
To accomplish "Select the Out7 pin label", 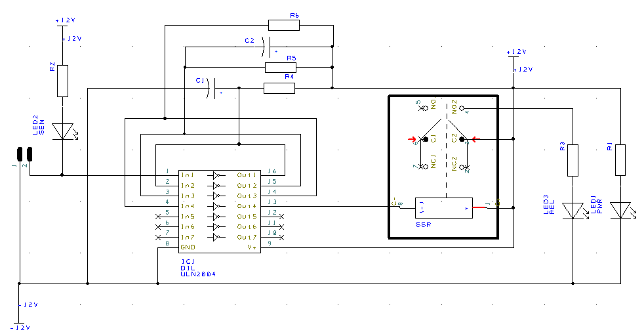I will point(247,237).
